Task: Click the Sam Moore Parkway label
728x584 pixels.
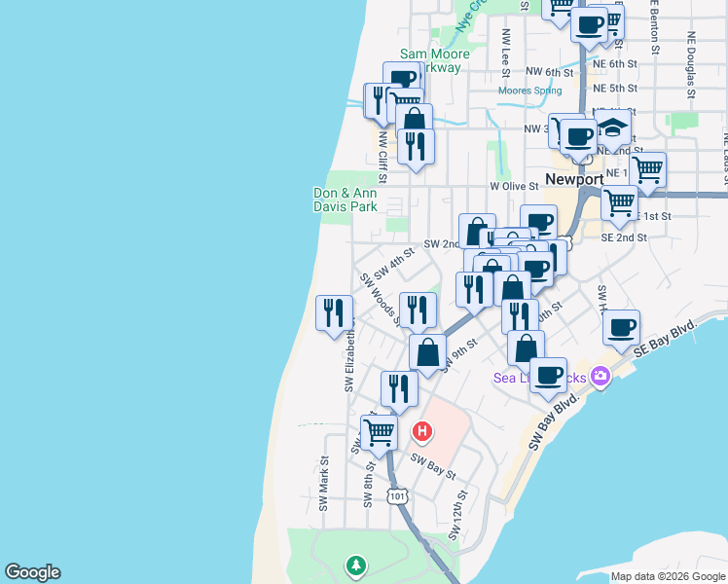Action: [435, 60]
